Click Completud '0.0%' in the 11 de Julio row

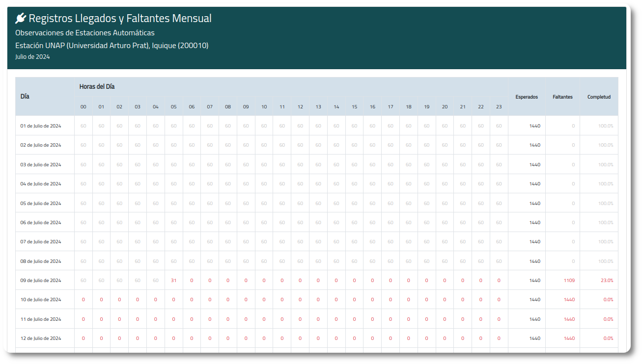point(608,319)
